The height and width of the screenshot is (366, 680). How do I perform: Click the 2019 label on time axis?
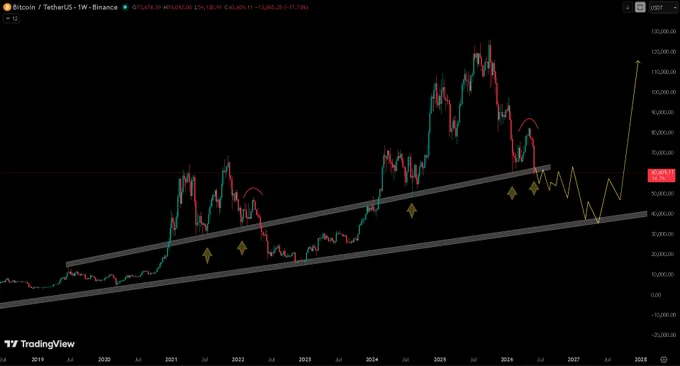[37, 359]
